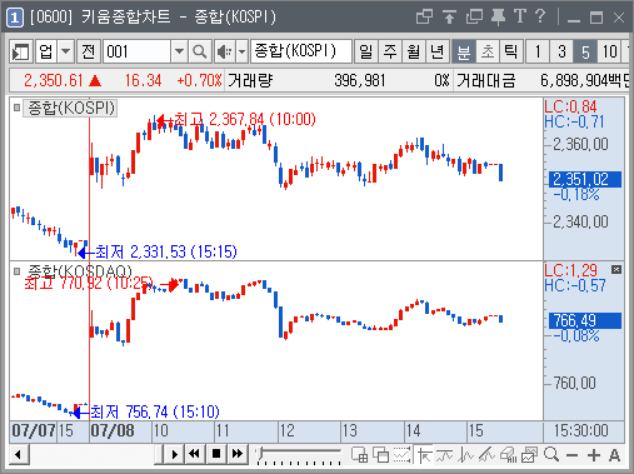Set the interval to 10

click(x=609, y=51)
